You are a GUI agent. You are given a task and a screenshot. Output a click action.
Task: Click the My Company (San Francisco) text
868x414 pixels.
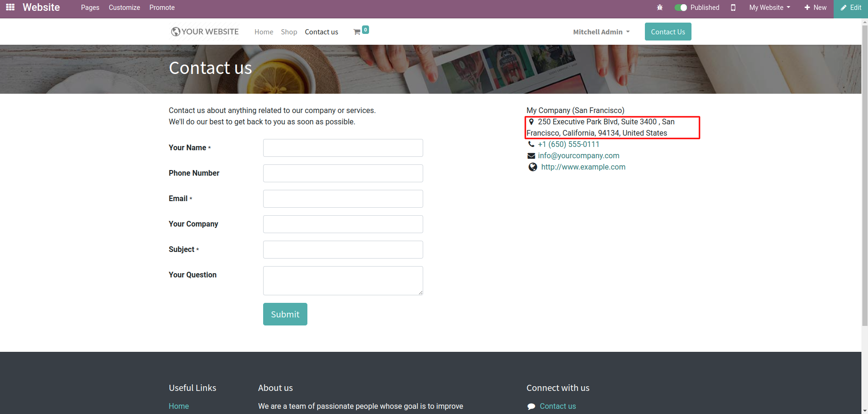pos(575,110)
